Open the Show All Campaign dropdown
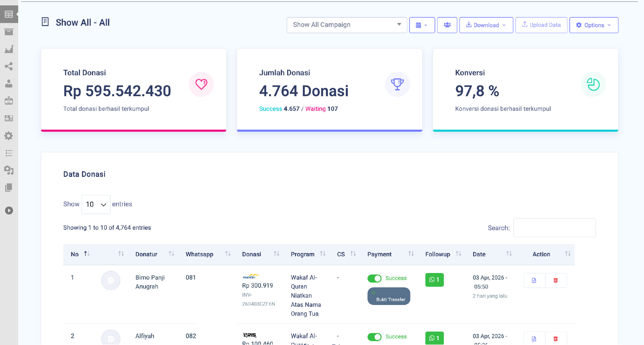The width and height of the screenshot is (644, 345). coord(347,25)
